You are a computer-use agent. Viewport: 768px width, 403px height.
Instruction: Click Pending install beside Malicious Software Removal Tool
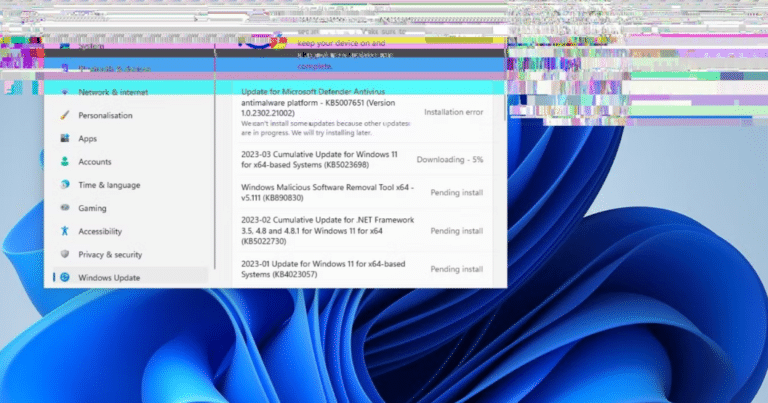pos(456,193)
